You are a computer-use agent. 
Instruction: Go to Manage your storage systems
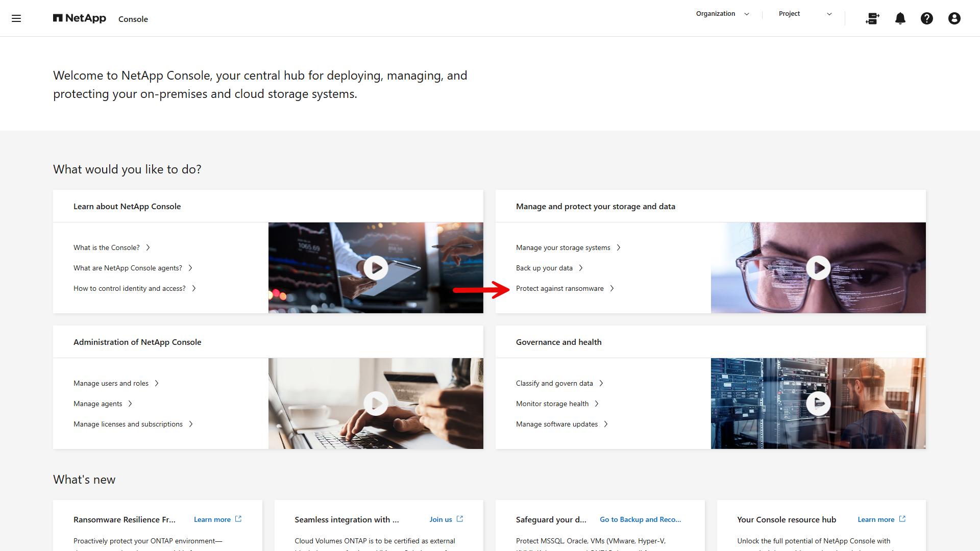[569, 247]
